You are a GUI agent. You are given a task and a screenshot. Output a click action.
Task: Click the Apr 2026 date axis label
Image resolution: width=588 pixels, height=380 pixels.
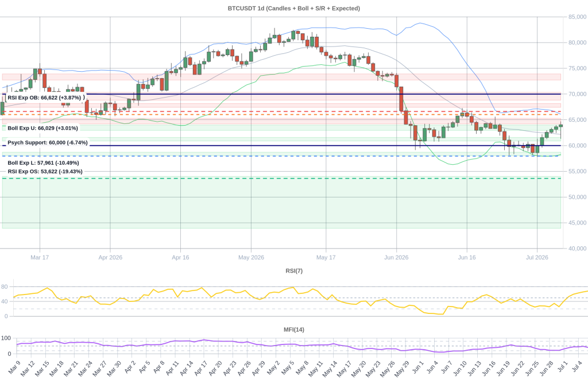110,258
